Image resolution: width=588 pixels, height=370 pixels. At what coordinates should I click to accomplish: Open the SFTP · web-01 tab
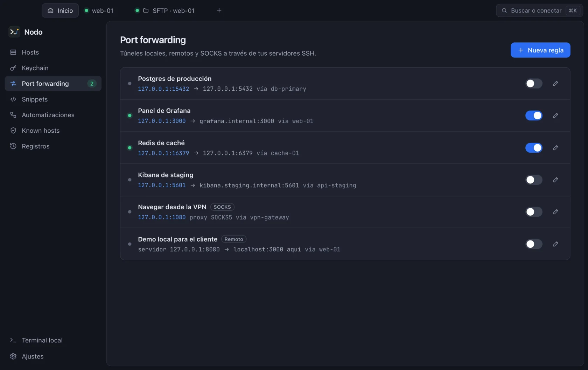pyautogui.click(x=165, y=11)
